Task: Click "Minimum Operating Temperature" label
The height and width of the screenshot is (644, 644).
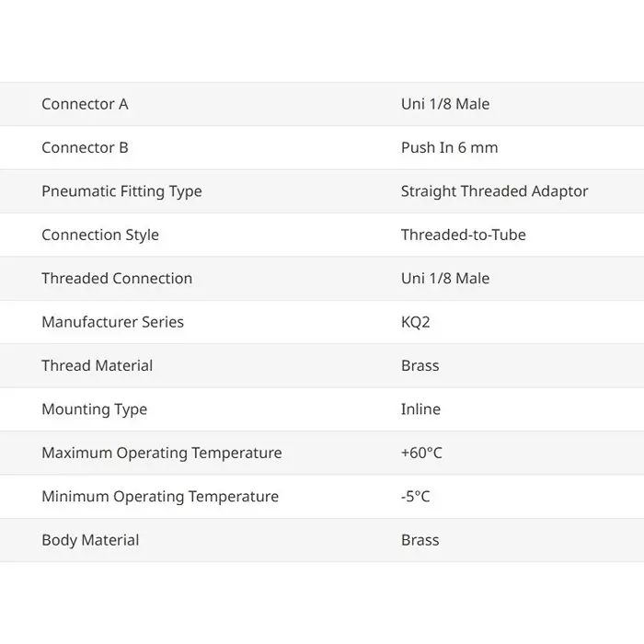Action: [160, 497]
